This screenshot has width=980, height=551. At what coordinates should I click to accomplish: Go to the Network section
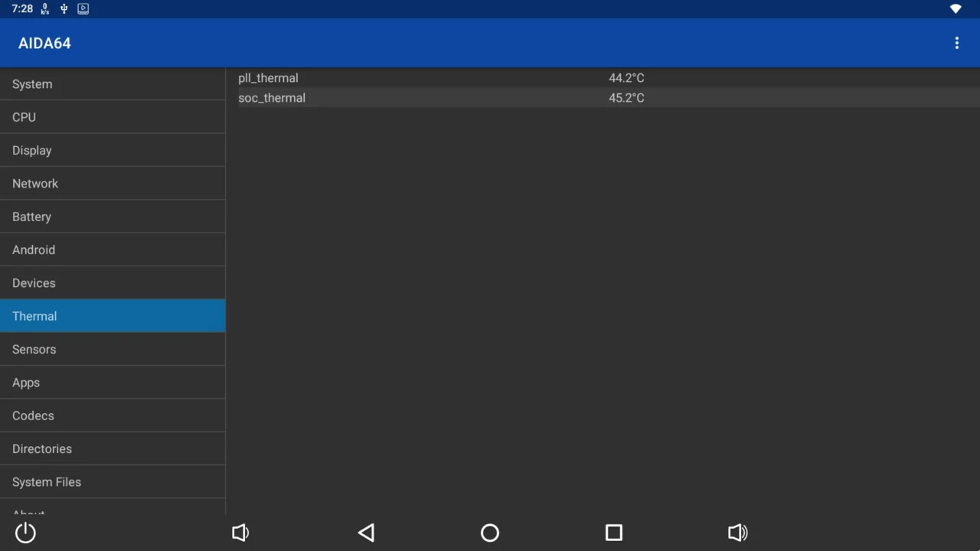point(113,184)
